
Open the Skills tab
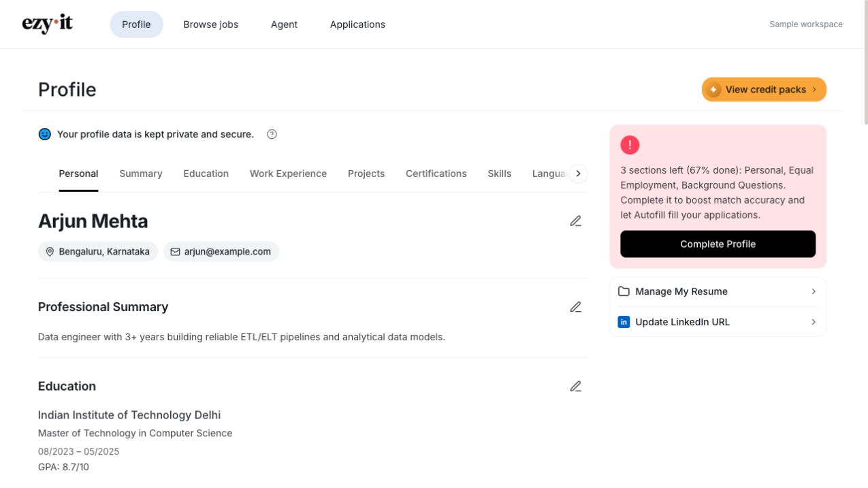tap(499, 174)
